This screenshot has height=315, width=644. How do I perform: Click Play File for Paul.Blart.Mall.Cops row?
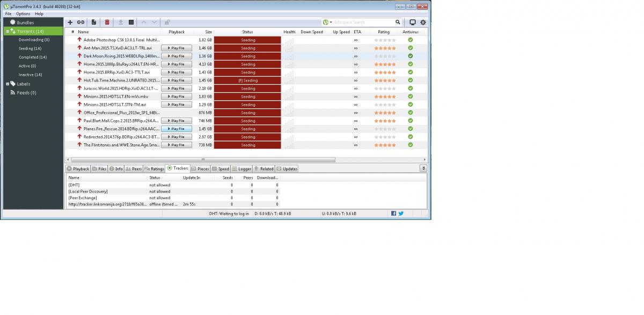[176, 120]
